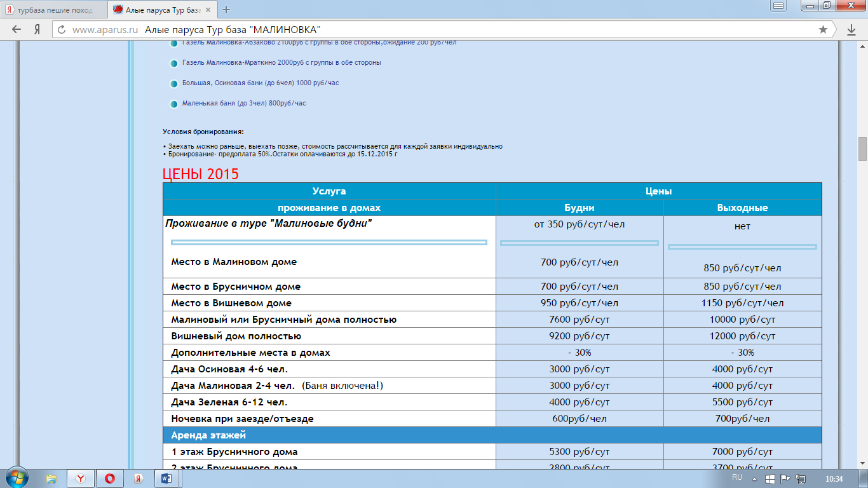The width and height of the screenshot is (868, 488).
Task: Open the Windows logo tray icon
Action: click(x=770, y=478)
